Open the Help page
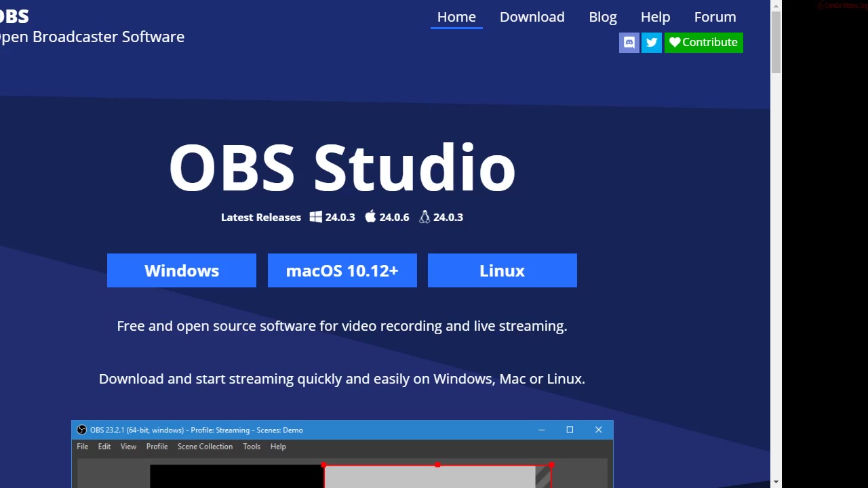 tap(655, 17)
